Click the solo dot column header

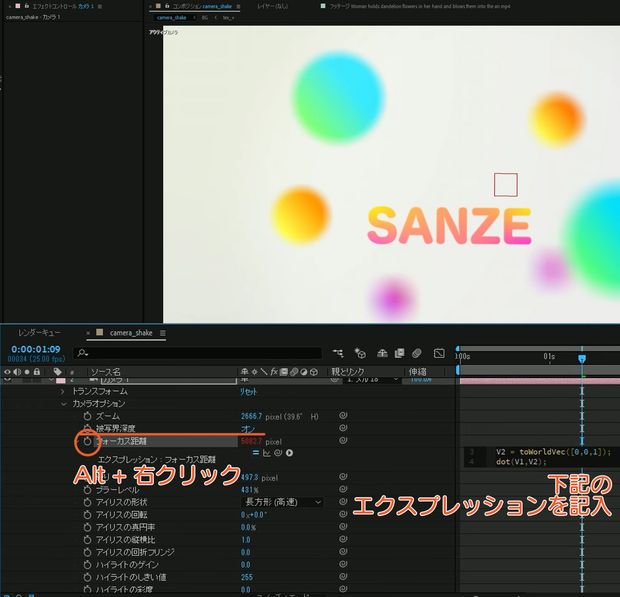pos(27,372)
